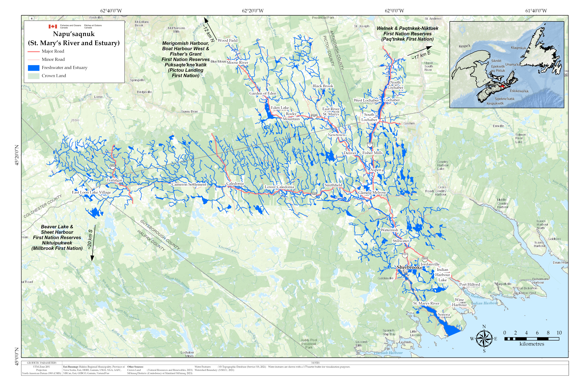Click the Route 211 shield near Jordanville
The image size is (588, 380).
(425, 259)
